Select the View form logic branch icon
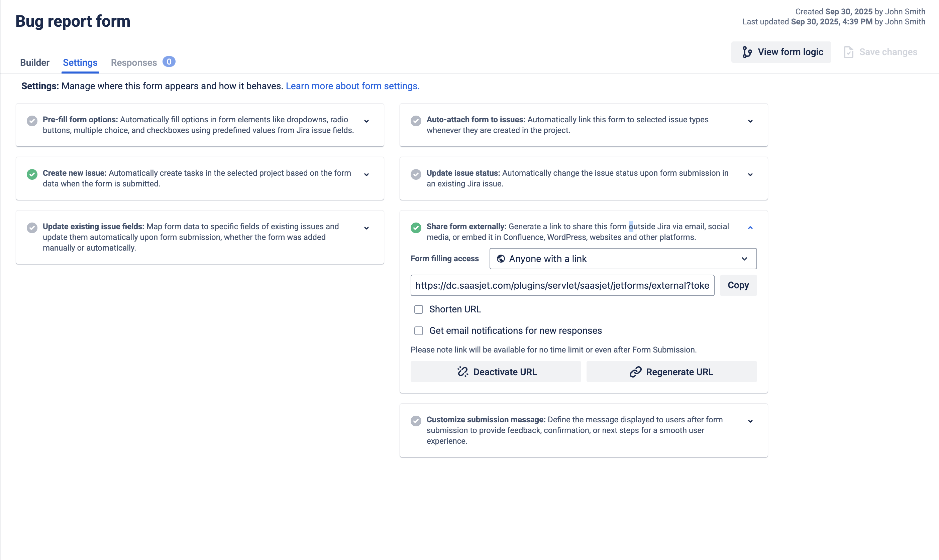This screenshot has width=939, height=560. 748,52
